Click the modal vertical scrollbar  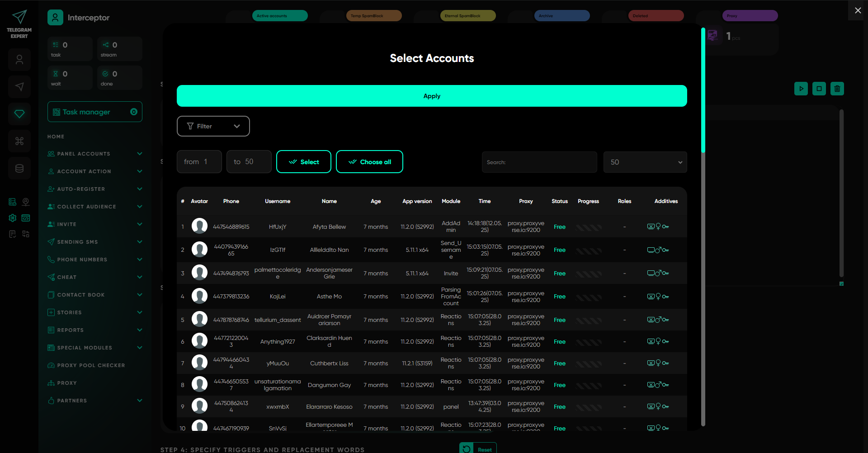[703, 90]
